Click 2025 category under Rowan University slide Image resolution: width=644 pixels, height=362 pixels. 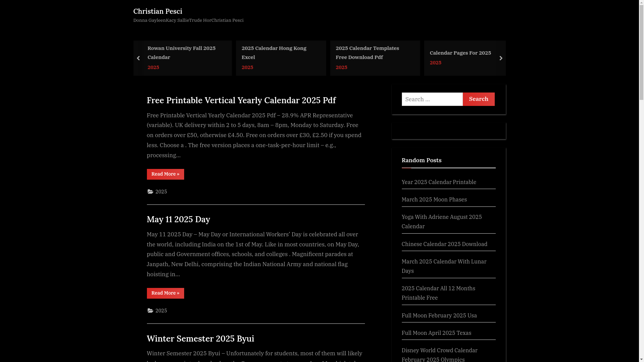[x=153, y=67]
